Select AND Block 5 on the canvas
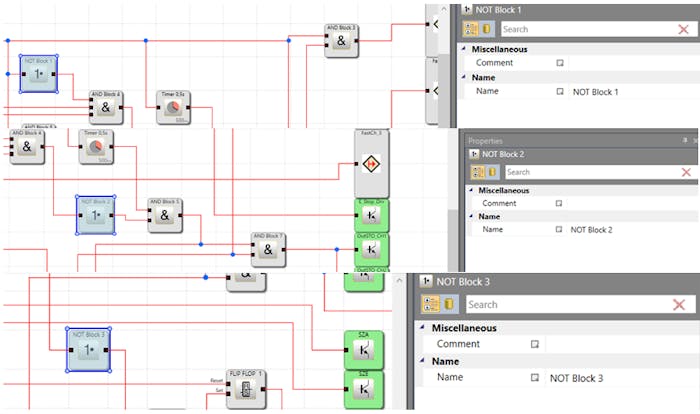 pyautogui.click(x=165, y=215)
